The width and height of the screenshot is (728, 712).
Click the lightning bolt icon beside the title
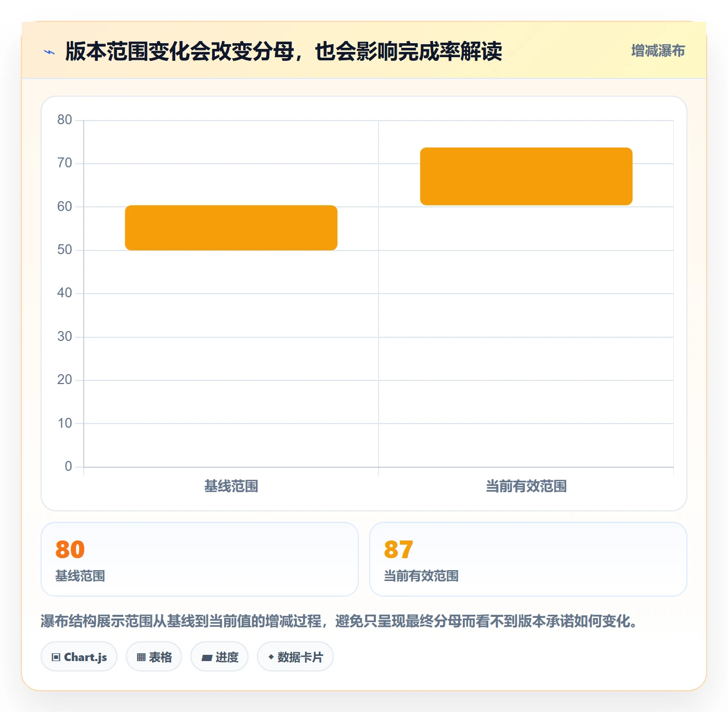point(49,52)
